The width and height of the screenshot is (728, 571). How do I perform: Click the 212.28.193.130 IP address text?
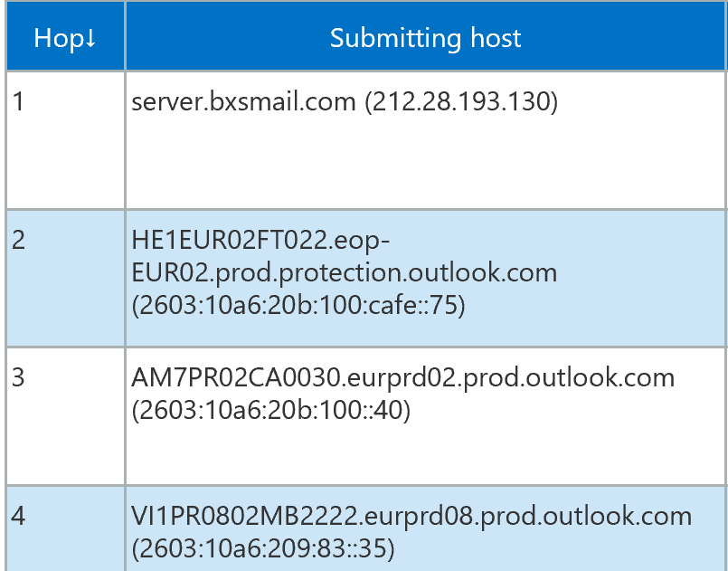point(461,101)
